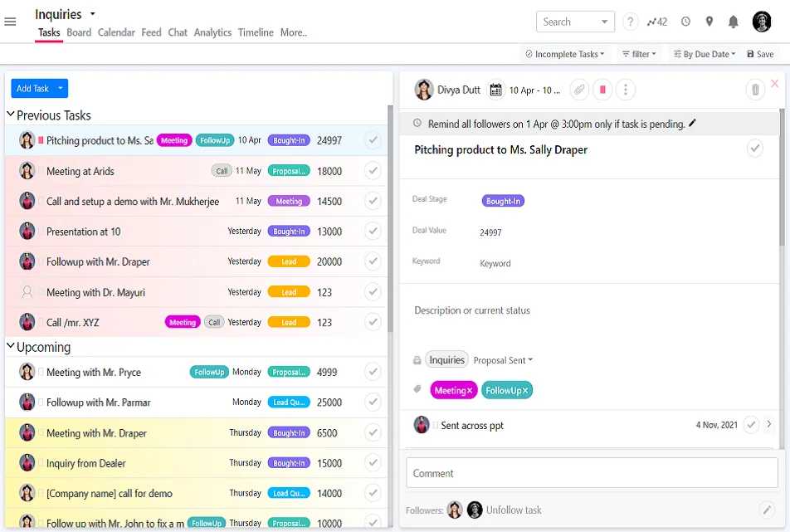Click the Unfollow task link
This screenshot has height=532, width=790.
[514, 510]
